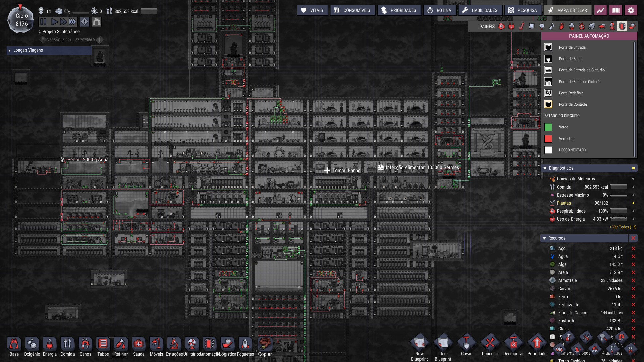Open the Oxygen overlay panel
Screen dimensions: 644x362
[501, 26]
